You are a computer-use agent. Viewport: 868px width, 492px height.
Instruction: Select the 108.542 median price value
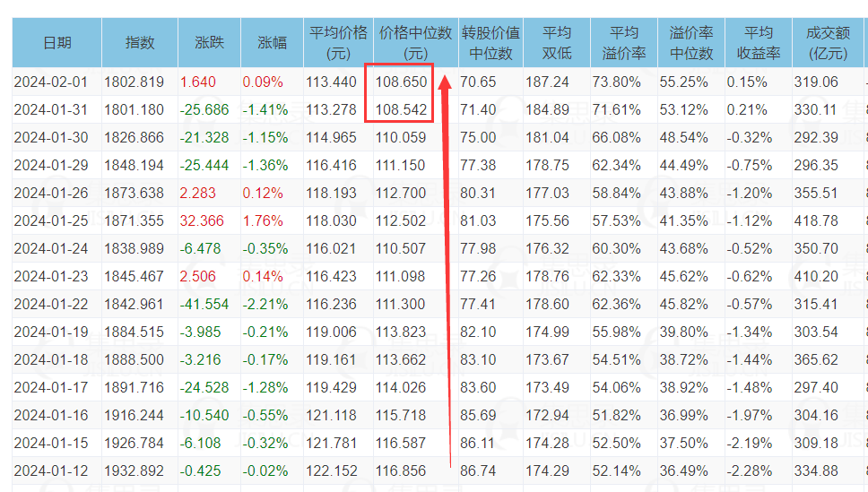pos(402,109)
